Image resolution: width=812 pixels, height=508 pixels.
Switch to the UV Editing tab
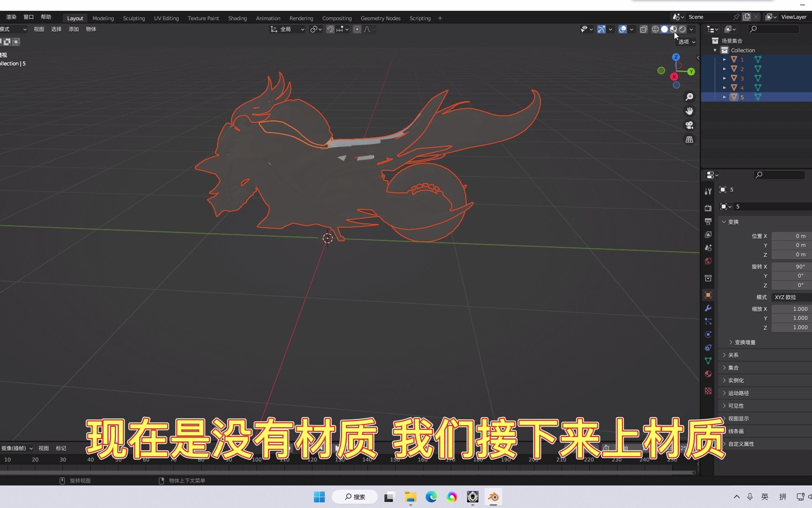[x=166, y=18]
